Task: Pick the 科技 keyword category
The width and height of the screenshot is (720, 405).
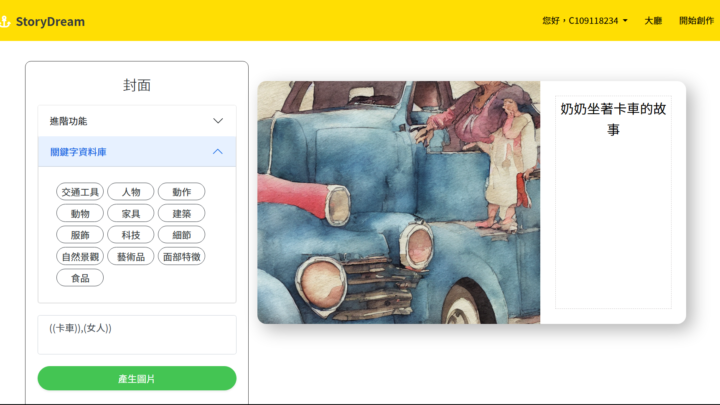Action: point(131,235)
